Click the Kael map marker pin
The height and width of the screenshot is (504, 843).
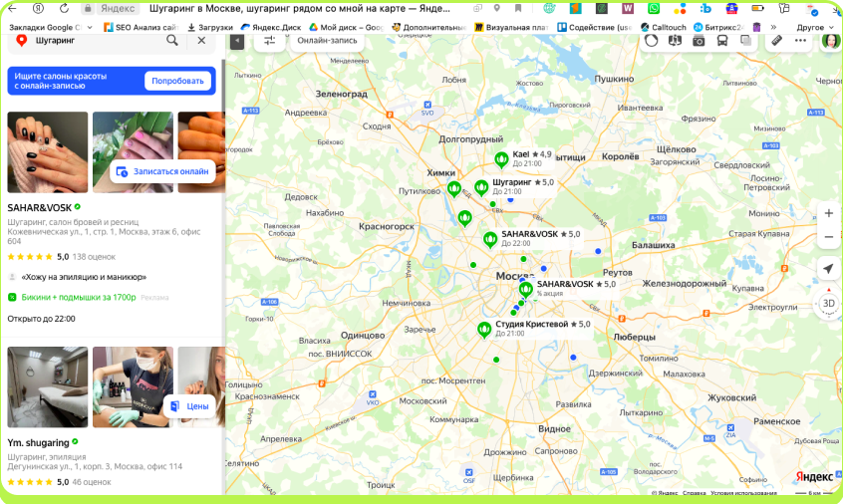(x=501, y=159)
